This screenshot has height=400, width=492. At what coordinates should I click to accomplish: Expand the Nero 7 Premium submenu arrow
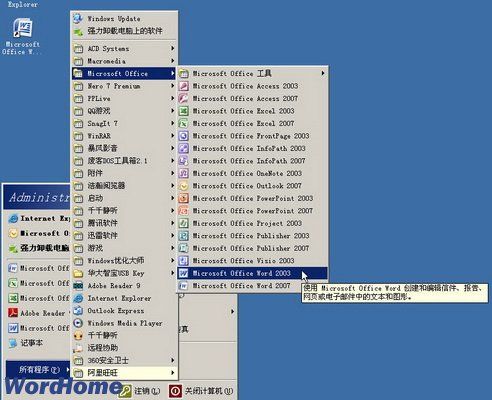click(x=172, y=86)
